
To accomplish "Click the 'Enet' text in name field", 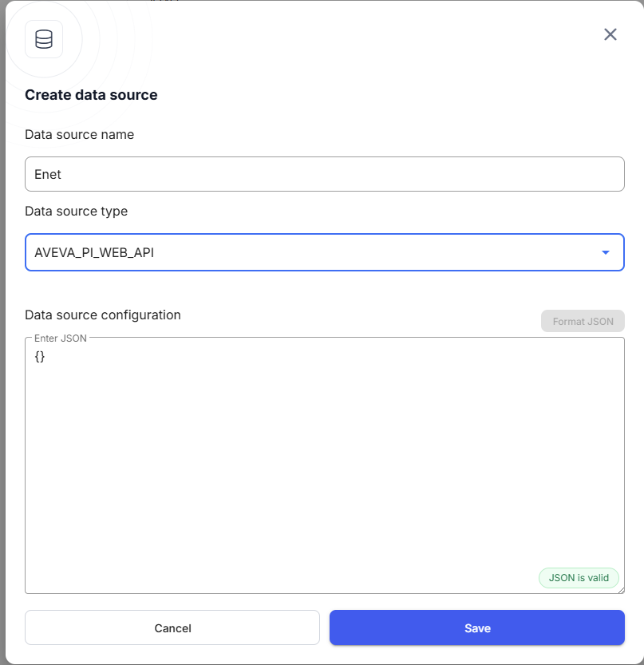I will (x=48, y=174).
